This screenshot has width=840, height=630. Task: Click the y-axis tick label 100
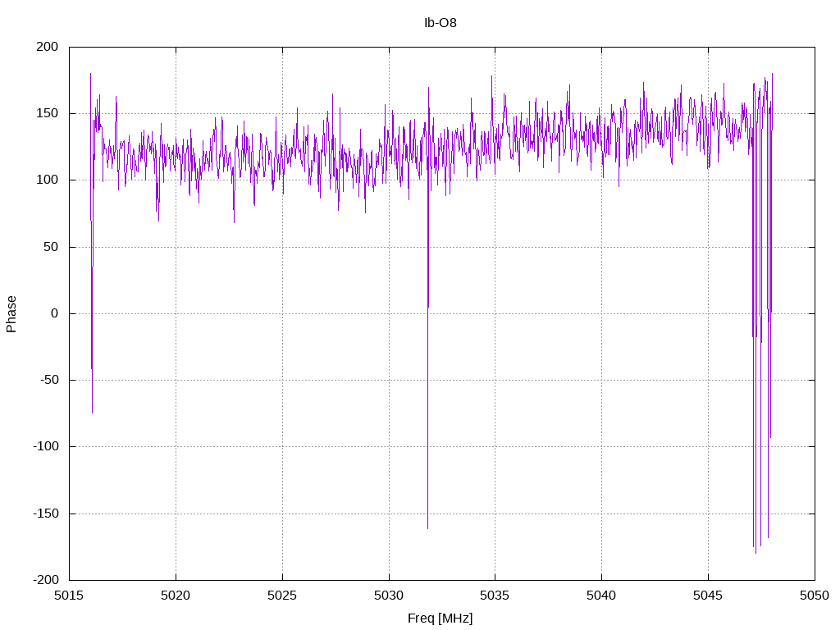47,180
